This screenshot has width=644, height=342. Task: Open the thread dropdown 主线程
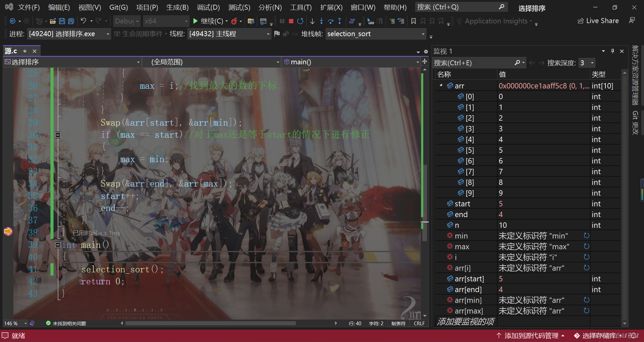click(x=229, y=34)
